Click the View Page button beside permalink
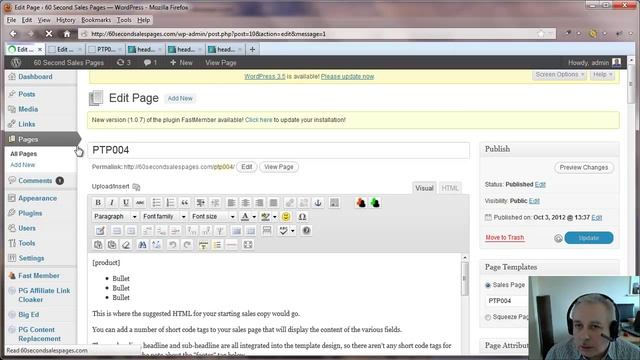This screenshot has width=640, height=360. (x=279, y=167)
